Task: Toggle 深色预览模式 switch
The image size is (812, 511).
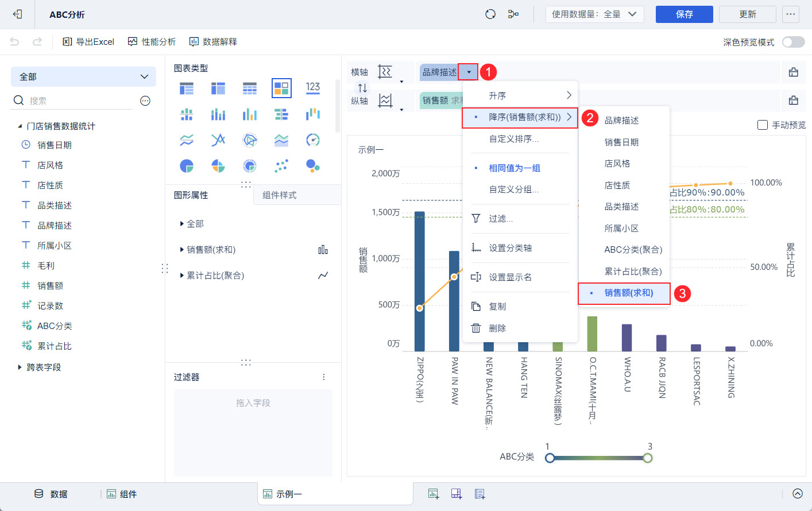Action: (x=794, y=42)
